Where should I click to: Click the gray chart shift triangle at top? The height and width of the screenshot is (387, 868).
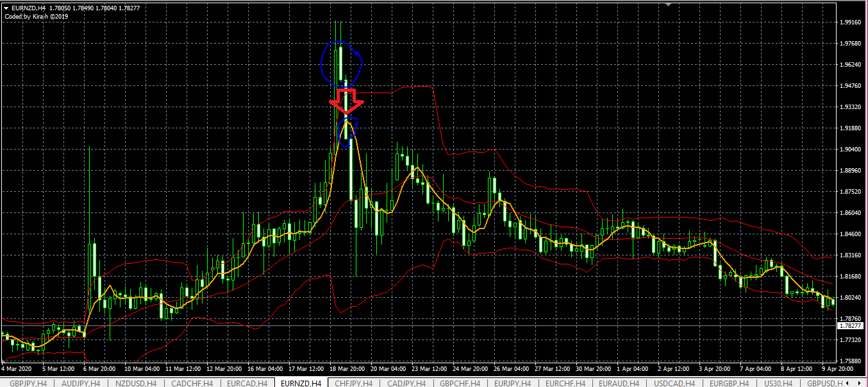point(669,4)
